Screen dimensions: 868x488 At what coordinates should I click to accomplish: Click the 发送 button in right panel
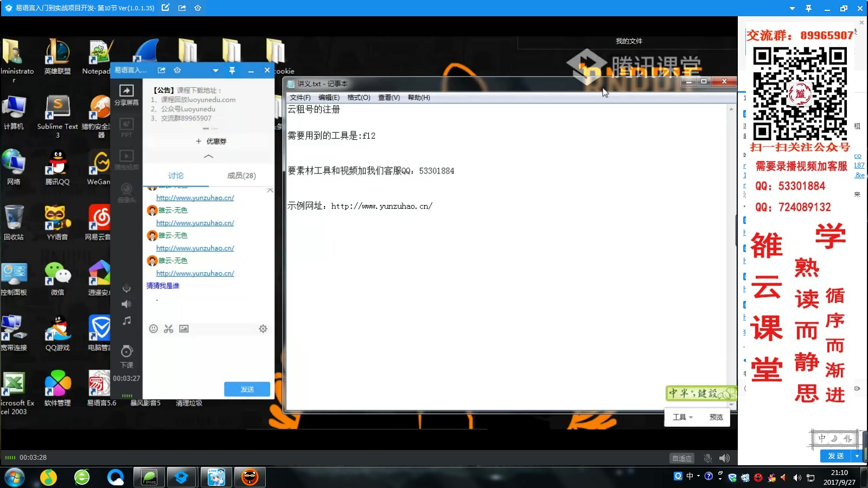pyautogui.click(x=836, y=456)
